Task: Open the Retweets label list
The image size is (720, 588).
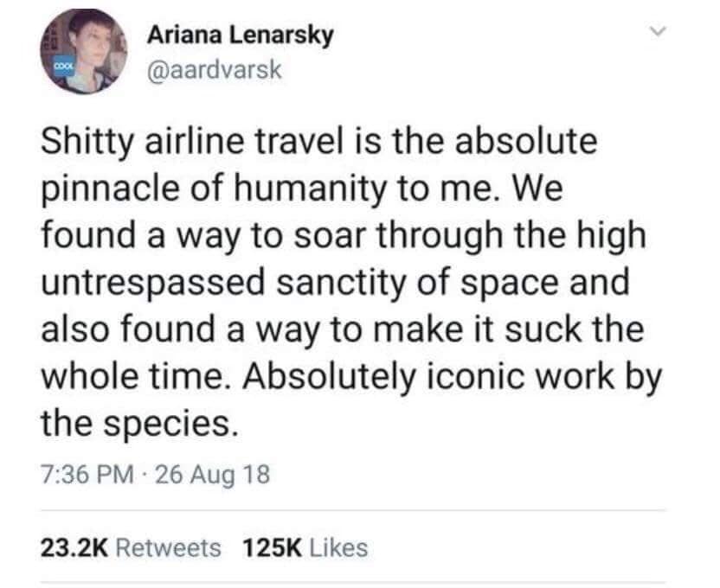Action: pos(168,547)
